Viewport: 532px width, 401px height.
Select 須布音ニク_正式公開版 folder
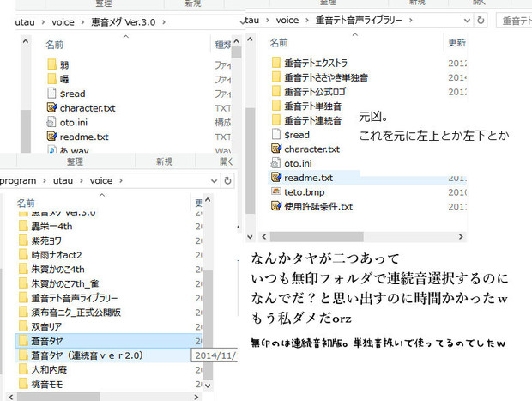[76, 312]
